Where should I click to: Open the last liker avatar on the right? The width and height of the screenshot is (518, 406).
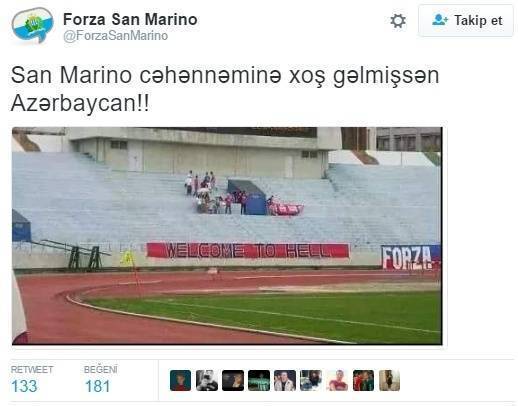click(x=389, y=380)
